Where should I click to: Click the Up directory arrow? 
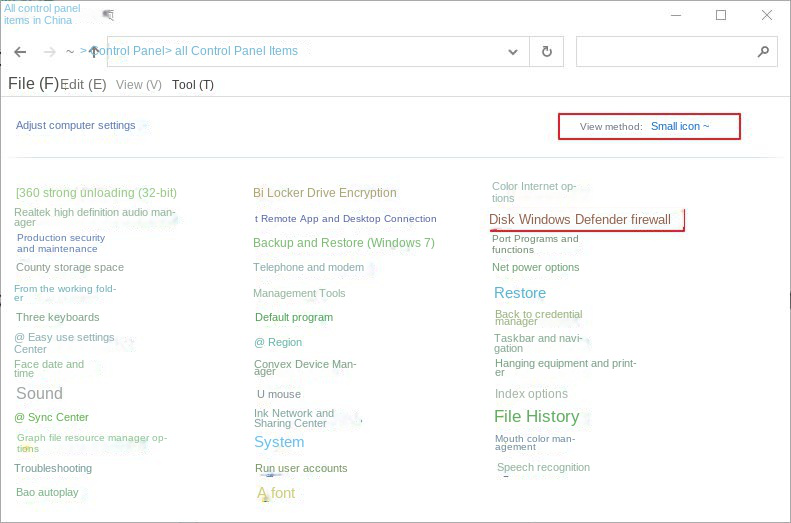(x=94, y=52)
